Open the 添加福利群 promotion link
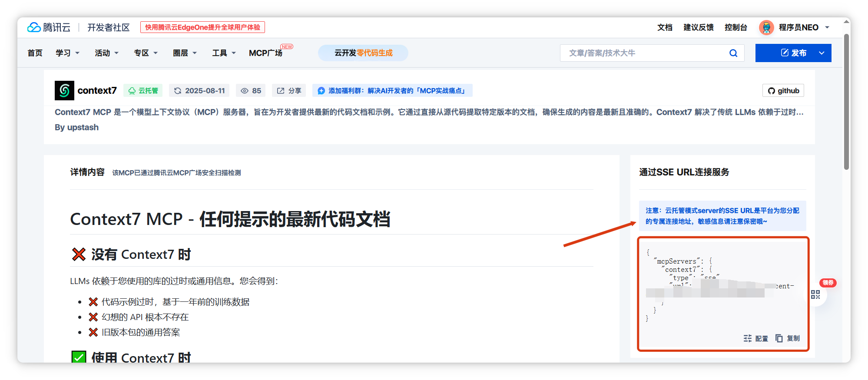The image size is (868, 380). (392, 91)
